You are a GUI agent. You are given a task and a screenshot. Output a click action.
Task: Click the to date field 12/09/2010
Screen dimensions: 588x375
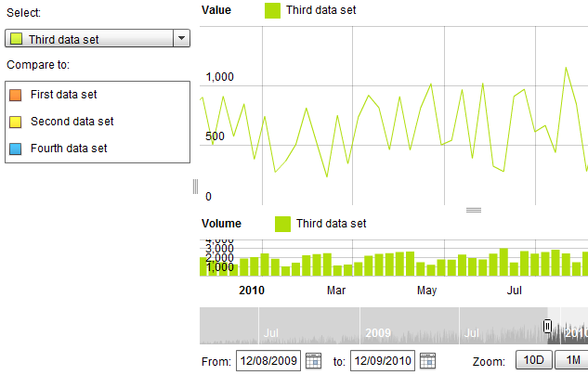tap(383, 361)
